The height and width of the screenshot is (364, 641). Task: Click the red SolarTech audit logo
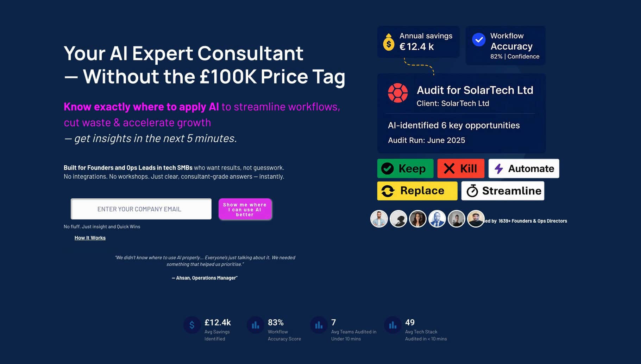[398, 93]
